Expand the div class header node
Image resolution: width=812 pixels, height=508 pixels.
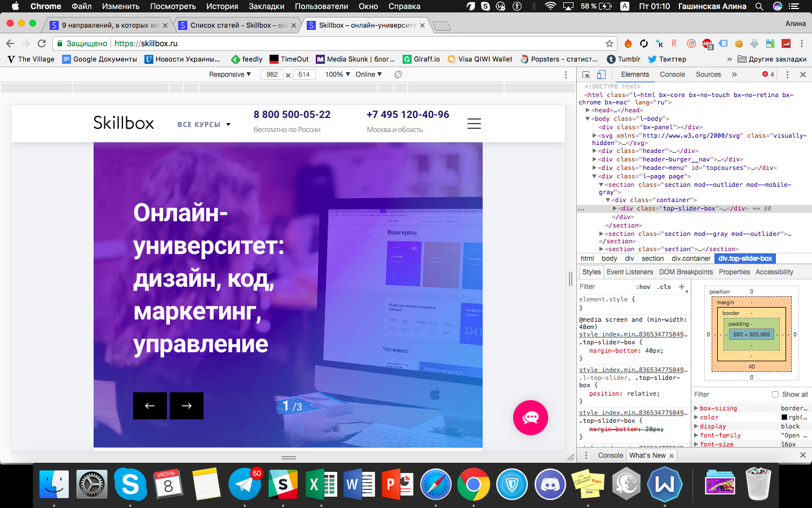tap(595, 151)
